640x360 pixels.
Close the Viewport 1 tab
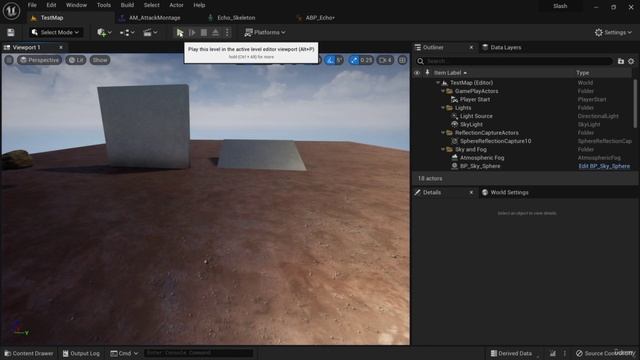point(61,48)
